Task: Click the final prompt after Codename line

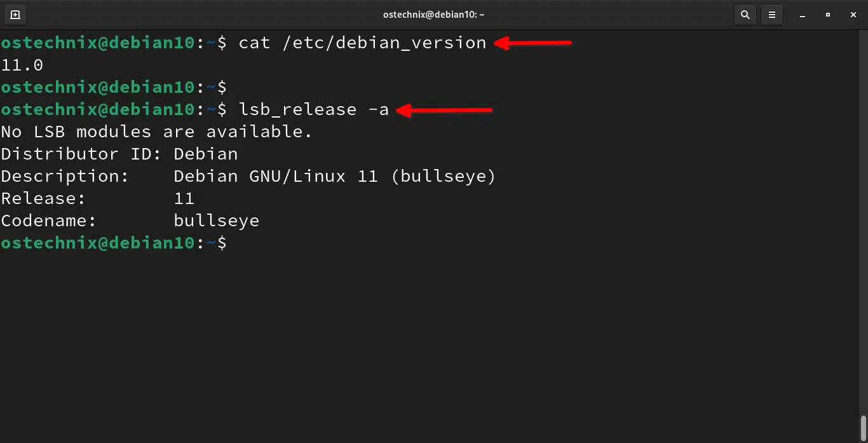Action: (x=114, y=243)
